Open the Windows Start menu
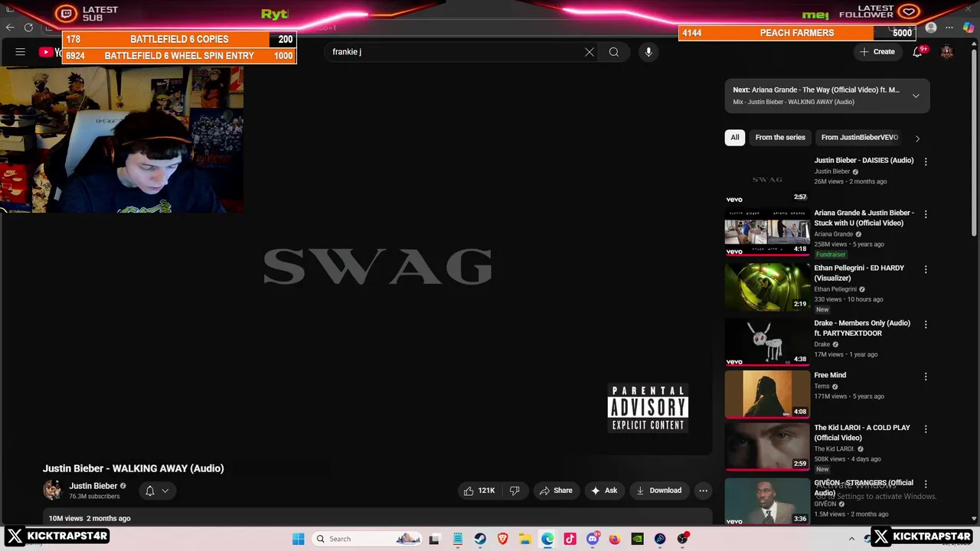Image resolution: width=980 pixels, height=551 pixels. (299, 539)
